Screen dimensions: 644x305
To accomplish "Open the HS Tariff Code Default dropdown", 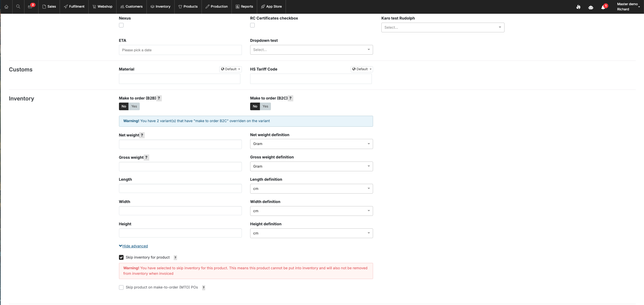I will pyautogui.click(x=362, y=69).
